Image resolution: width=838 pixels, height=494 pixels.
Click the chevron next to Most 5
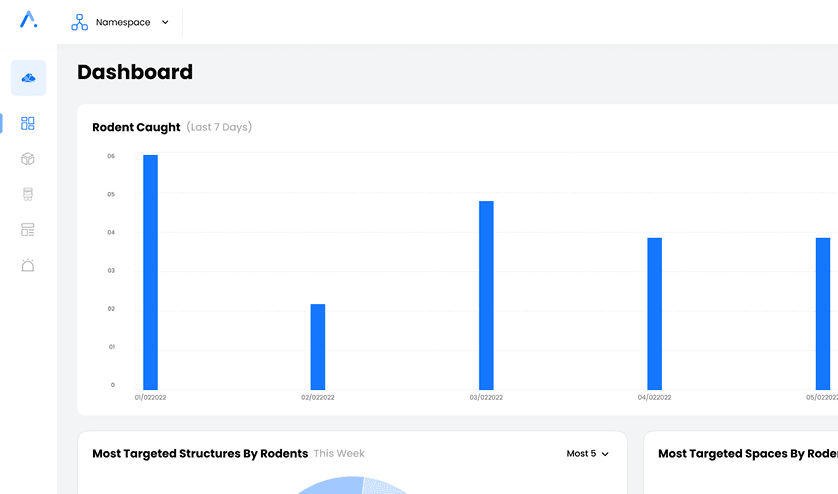pyautogui.click(x=605, y=454)
